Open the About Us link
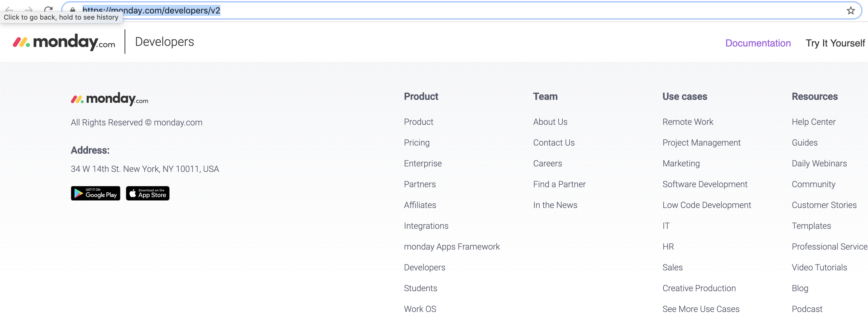This screenshot has width=868, height=334. (x=550, y=122)
